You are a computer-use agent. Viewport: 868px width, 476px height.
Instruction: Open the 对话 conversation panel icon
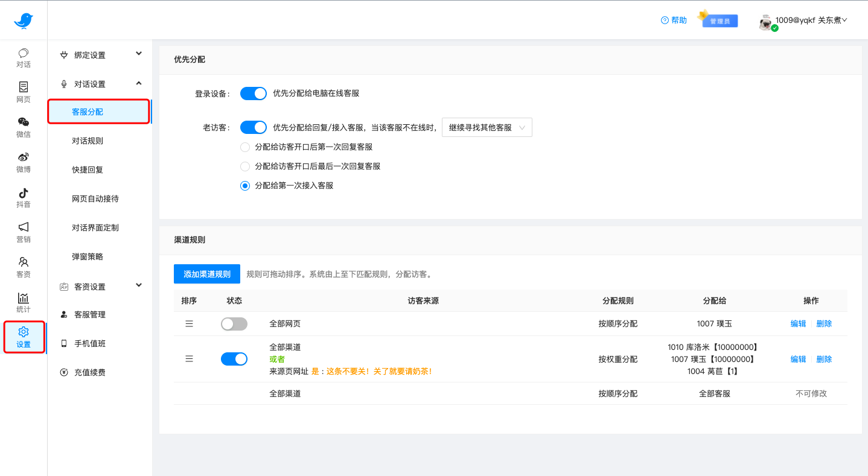coord(23,57)
